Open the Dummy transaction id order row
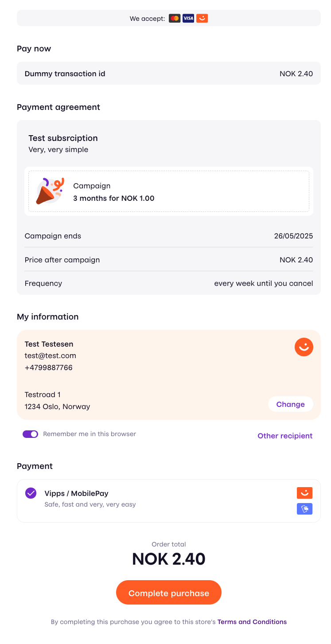Image resolution: width=331 pixels, height=644 pixels. pos(168,74)
